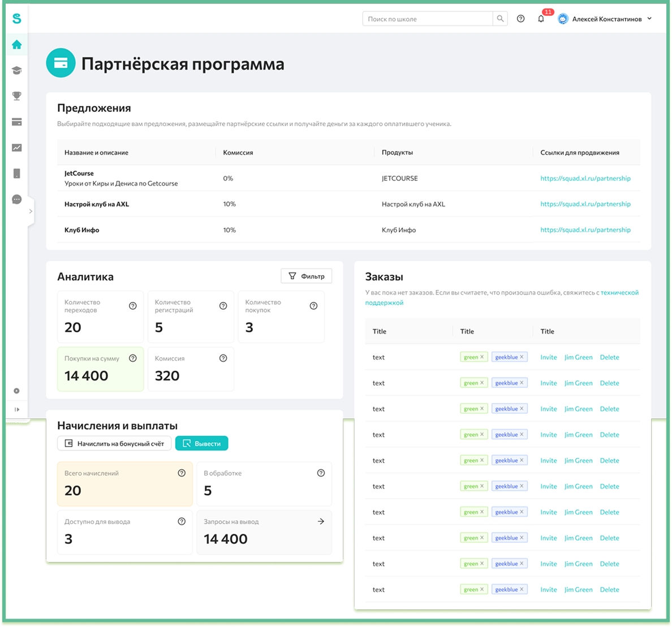Viewport: 672px width, 627px height.
Task: Click Delete in the first order row
Action: click(x=609, y=357)
